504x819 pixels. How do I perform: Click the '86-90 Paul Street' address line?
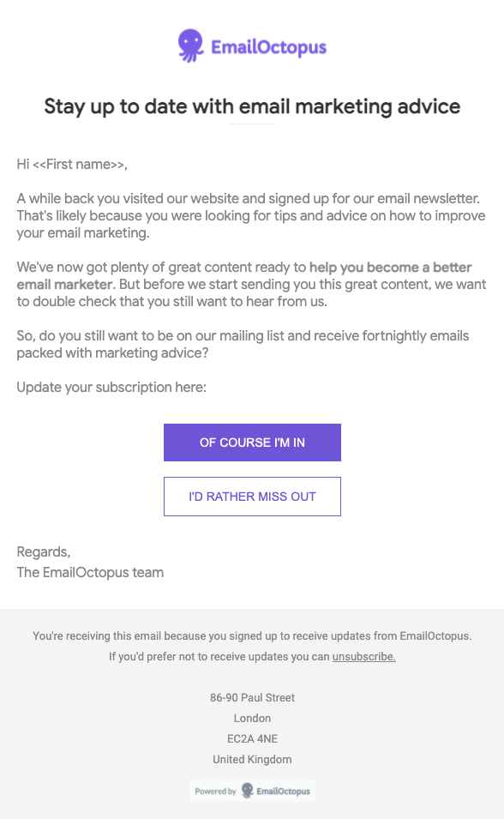point(252,697)
